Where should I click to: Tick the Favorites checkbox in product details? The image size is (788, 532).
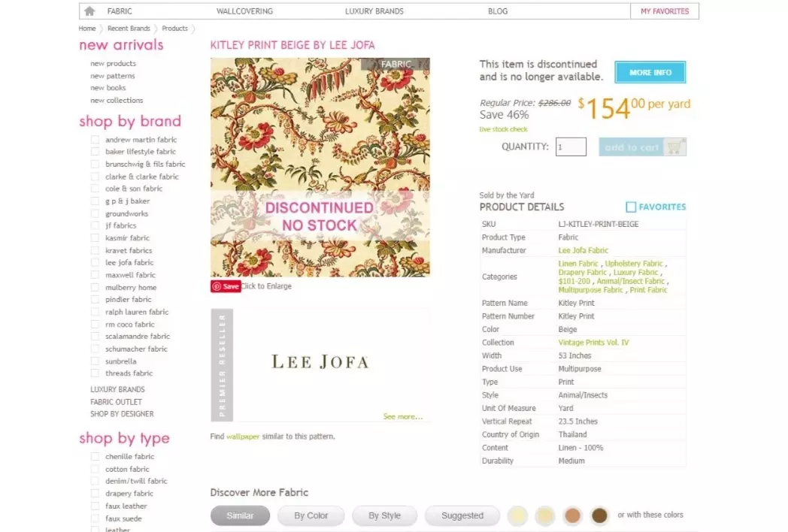pyautogui.click(x=631, y=207)
